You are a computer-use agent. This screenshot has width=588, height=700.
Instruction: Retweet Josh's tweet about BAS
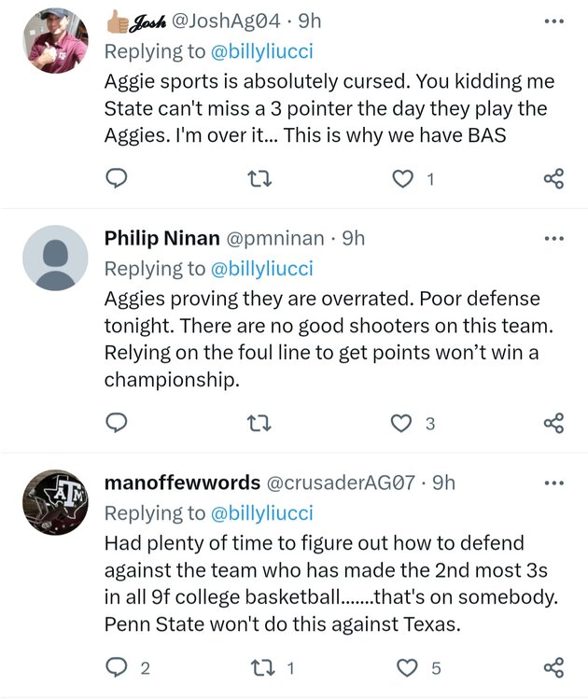[x=259, y=178]
